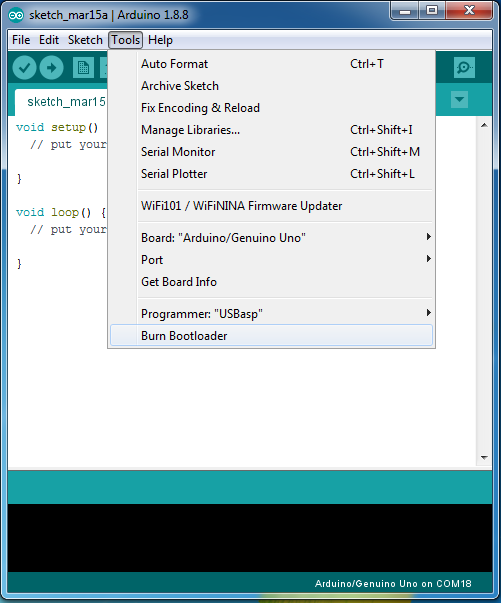Maximize the Arduino window
501x603 pixels.
click(432, 11)
